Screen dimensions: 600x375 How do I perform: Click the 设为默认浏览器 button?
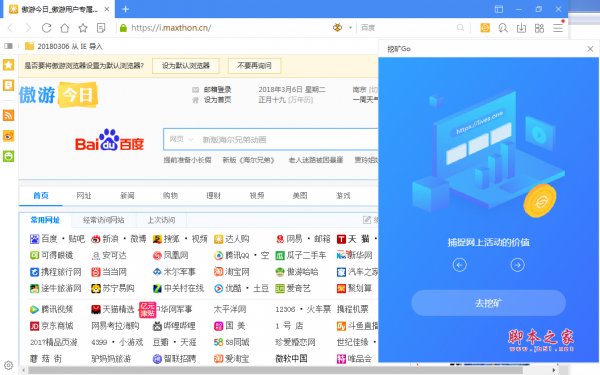click(186, 66)
